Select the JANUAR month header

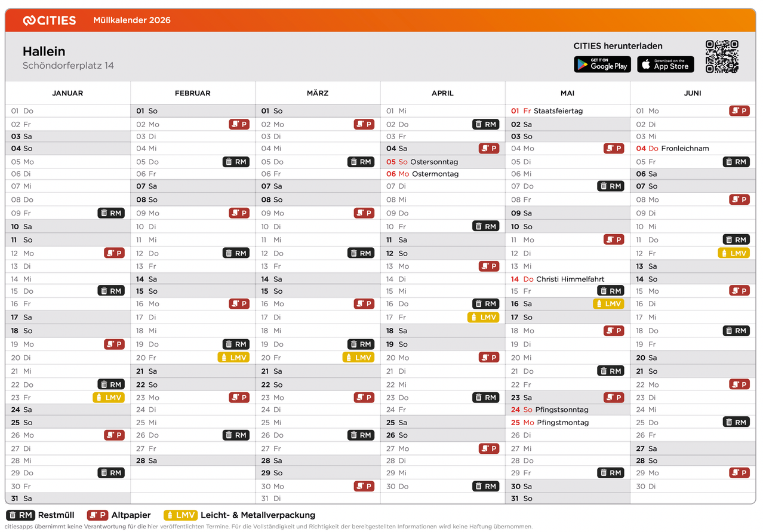pyautogui.click(x=67, y=93)
